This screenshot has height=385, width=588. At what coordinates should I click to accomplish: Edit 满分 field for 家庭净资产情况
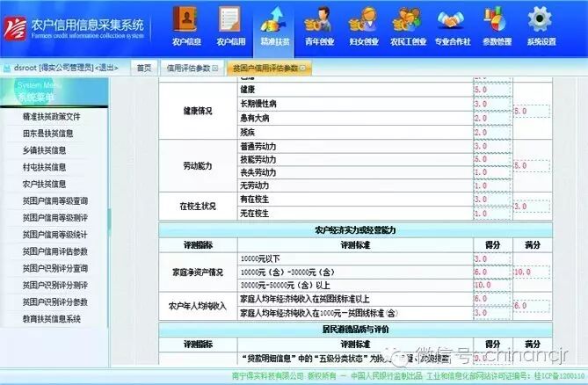[532, 272]
